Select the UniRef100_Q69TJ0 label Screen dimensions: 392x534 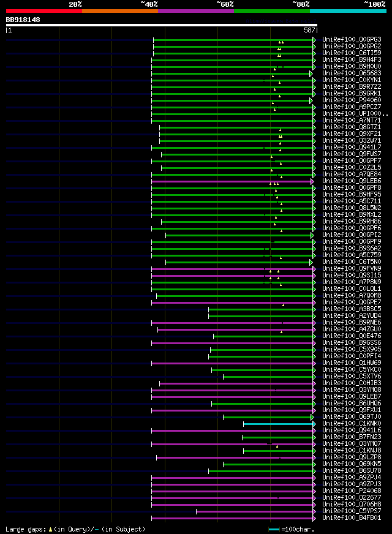[352, 417]
